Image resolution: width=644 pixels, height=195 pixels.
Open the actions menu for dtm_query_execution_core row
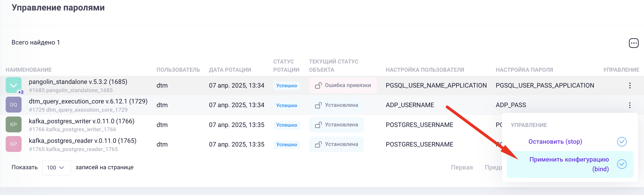(x=630, y=105)
